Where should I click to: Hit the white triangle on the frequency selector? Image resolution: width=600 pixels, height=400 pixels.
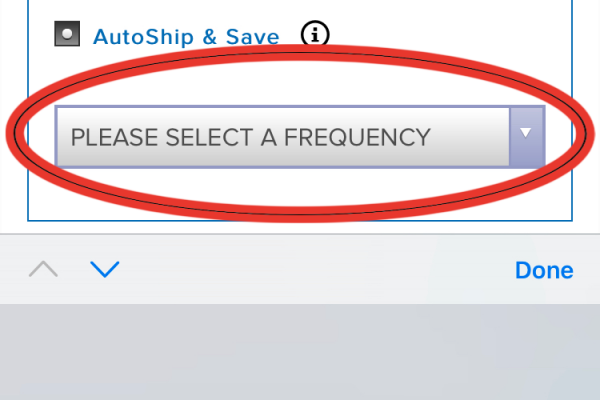(x=527, y=133)
